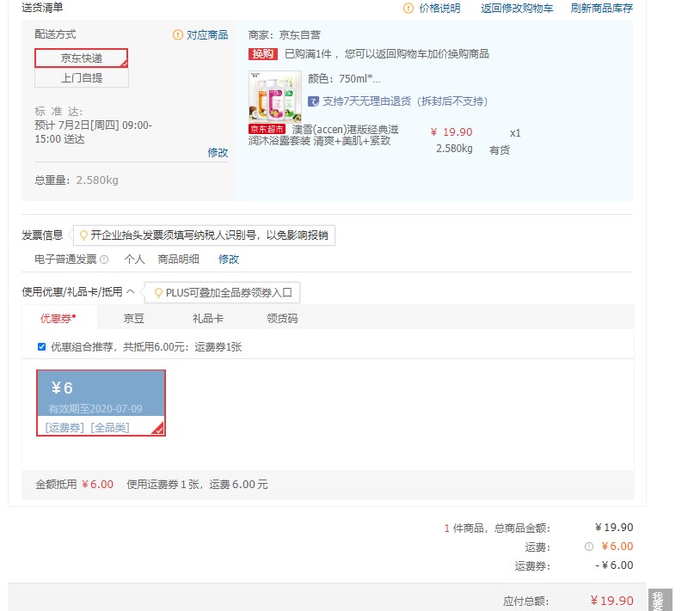Click the red 换购 badge

coord(263,54)
